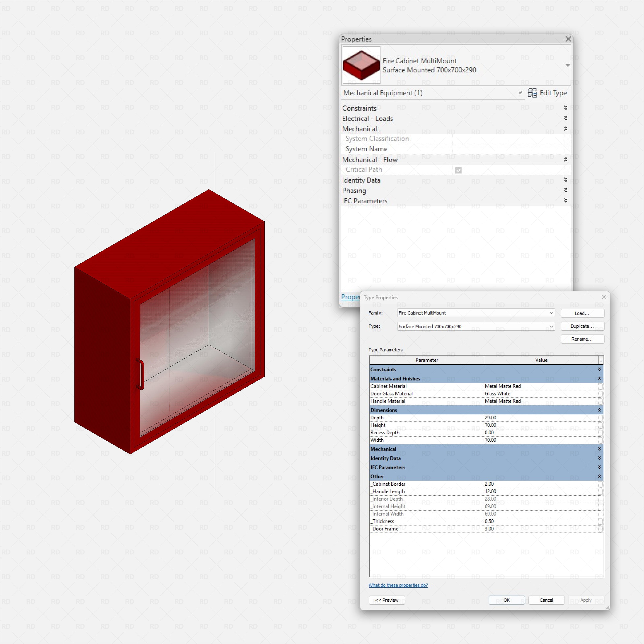Open the type selector dropdown arrow in Properties
The width and height of the screenshot is (644, 644).
567,65
